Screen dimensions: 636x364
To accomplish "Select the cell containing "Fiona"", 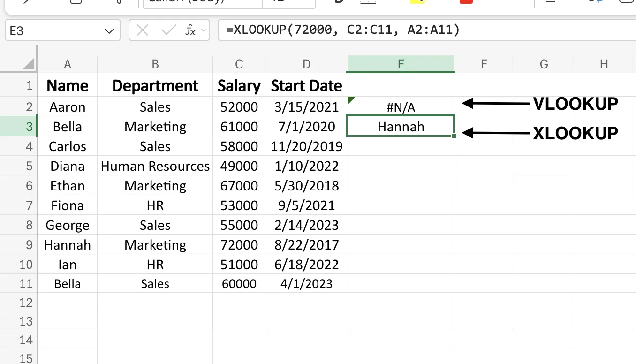I will [68, 205].
